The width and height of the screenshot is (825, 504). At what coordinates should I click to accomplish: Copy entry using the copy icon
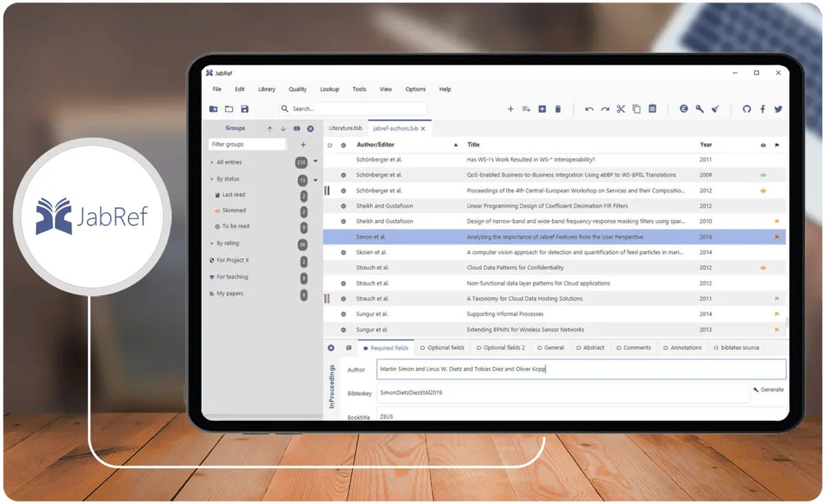pyautogui.click(x=637, y=109)
